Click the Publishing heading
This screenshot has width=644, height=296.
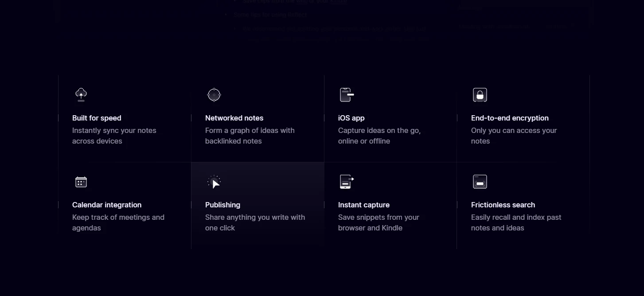pos(222,205)
